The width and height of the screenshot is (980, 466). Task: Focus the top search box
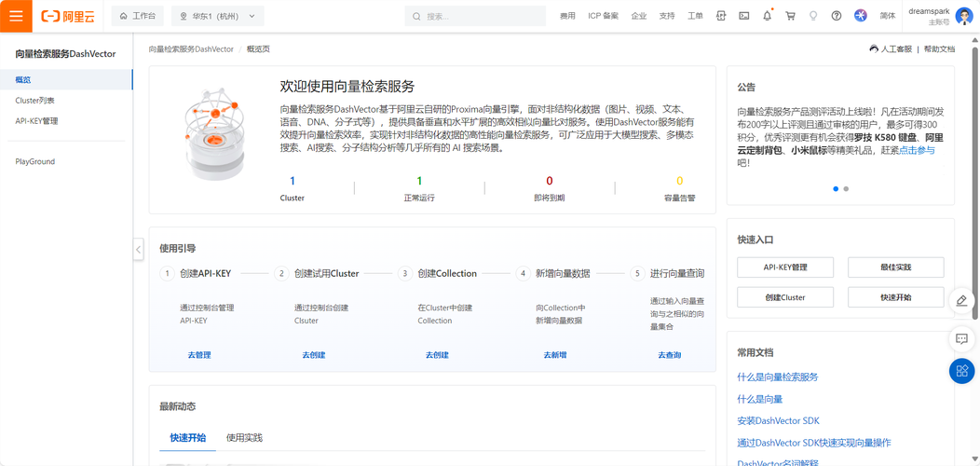pyautogui.click(x=475, y=16)
